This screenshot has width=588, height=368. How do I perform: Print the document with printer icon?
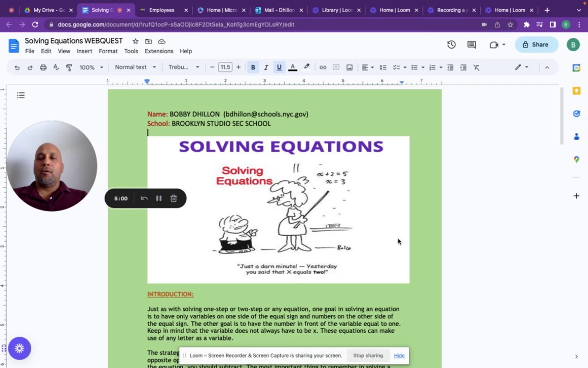coord(43,67)
